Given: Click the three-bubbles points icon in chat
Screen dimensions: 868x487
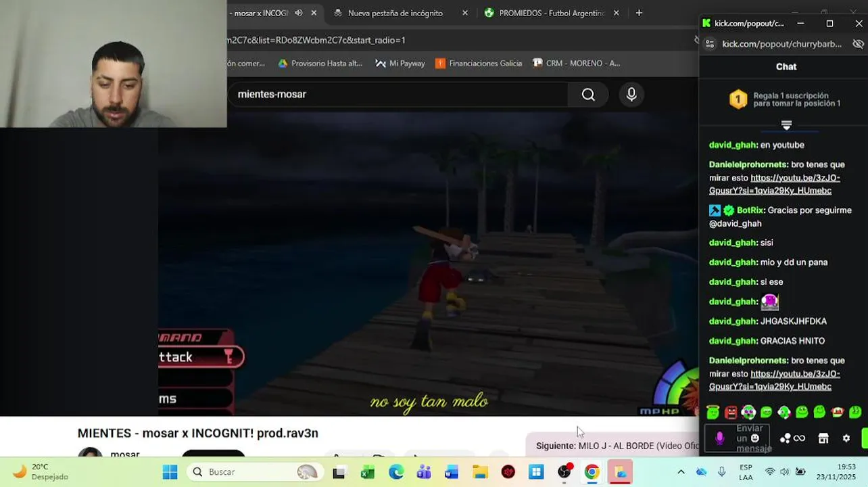Looking at the screenshot, I should click(785, 438).
